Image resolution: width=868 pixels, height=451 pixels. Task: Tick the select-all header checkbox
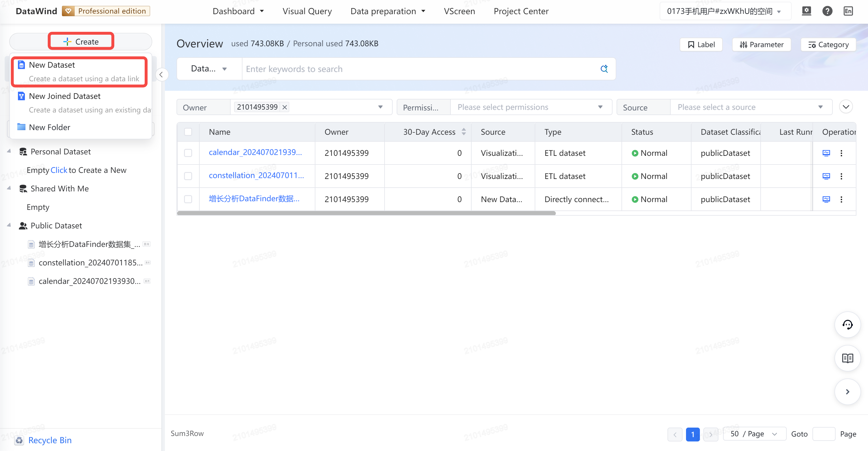188,132
